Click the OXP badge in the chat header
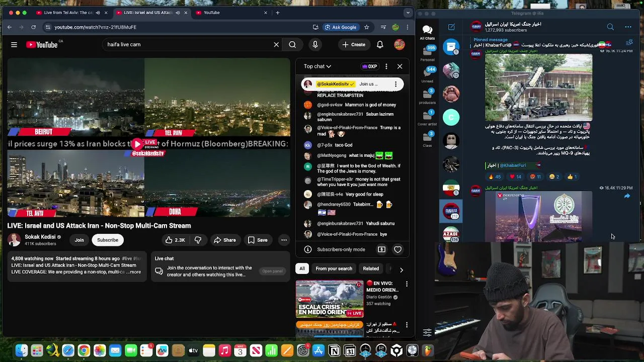The width and height of the screenshot is (644, 362). [370, 66]
